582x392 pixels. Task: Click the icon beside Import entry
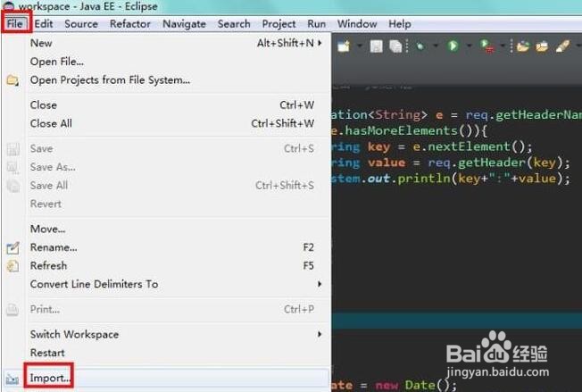12,379
